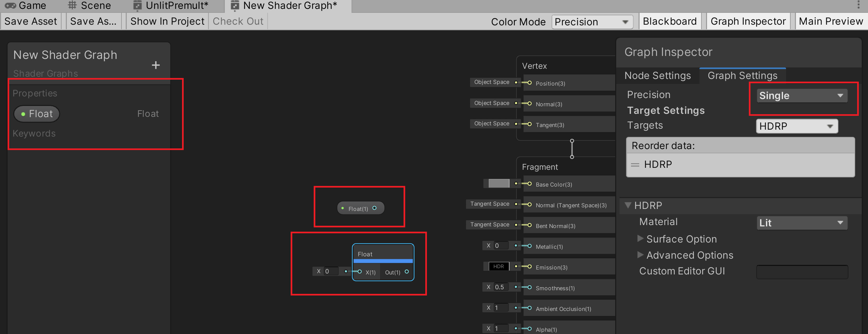Click the kebab menu icon in the top-right corner
868x334 pixels.
pyautogui.click(x=858, y=5)
